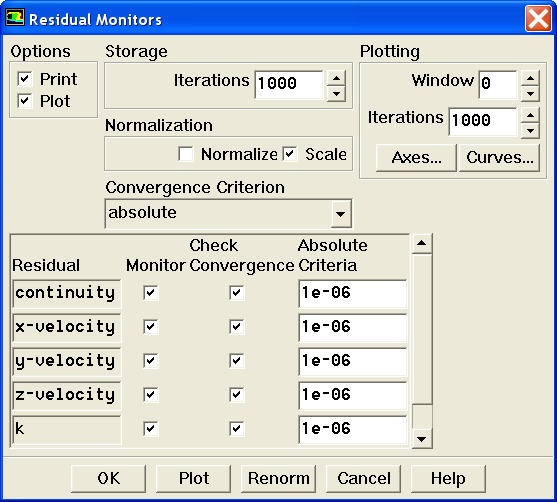Image resolution: width=557 pixels, height=502 pixels.
Task: Disable the Print option checkbox
Action: tap(25, 79)
